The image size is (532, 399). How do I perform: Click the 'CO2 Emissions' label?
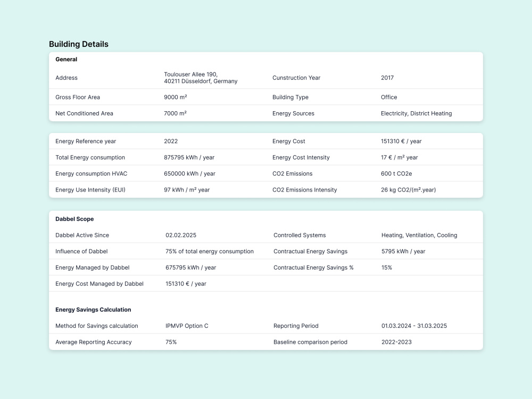point(292,174)
